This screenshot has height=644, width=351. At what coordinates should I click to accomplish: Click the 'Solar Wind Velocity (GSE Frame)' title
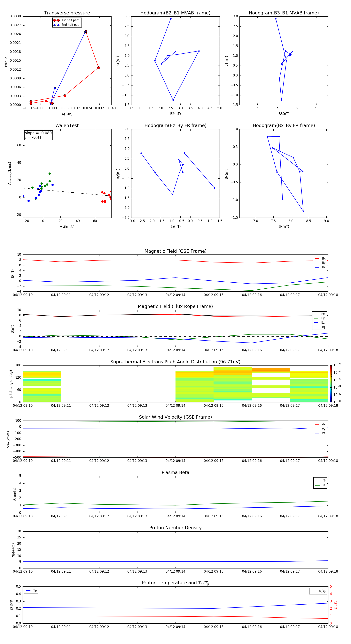(x=175, y=417)
